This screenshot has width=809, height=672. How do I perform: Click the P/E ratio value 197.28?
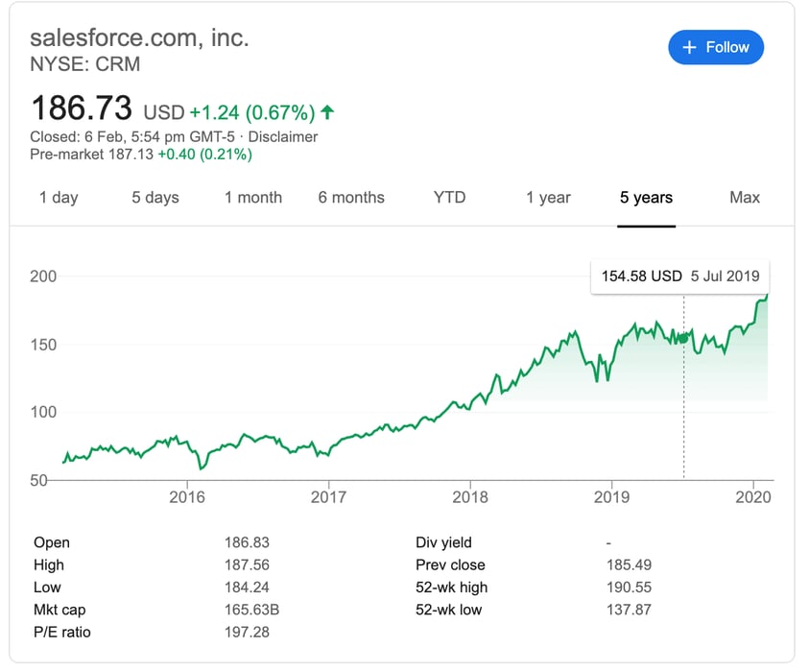[x=247, y=632]
